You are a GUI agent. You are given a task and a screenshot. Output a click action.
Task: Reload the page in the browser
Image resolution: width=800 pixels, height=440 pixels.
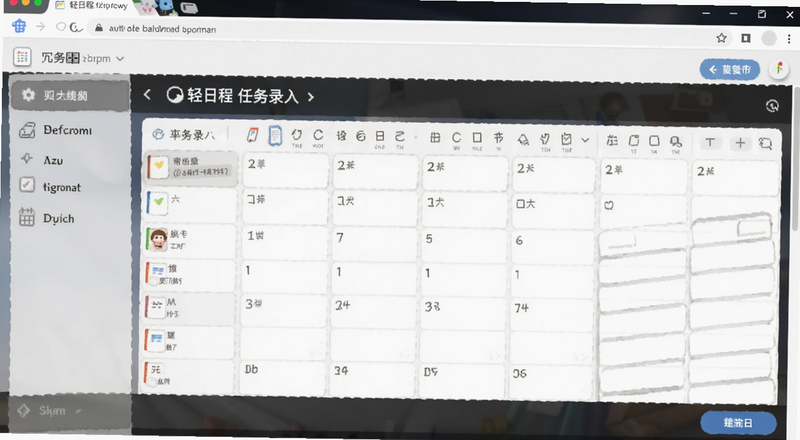tap(76, 28)
